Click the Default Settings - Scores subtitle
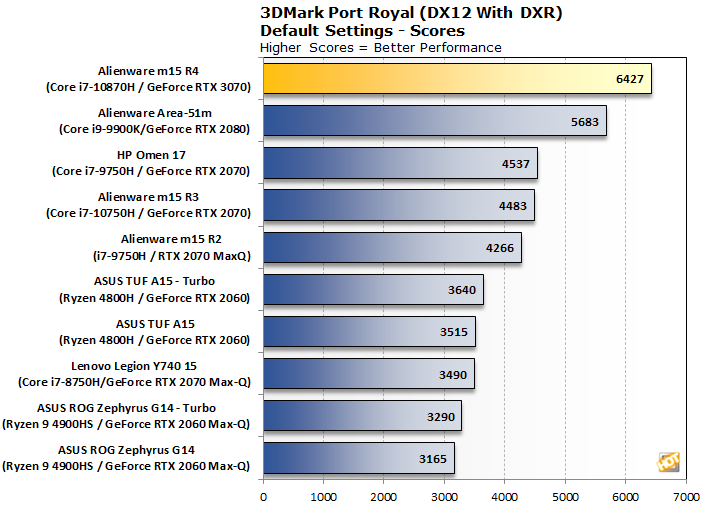Viewport: 708px width, 506px height. click(x=363, y=31)
